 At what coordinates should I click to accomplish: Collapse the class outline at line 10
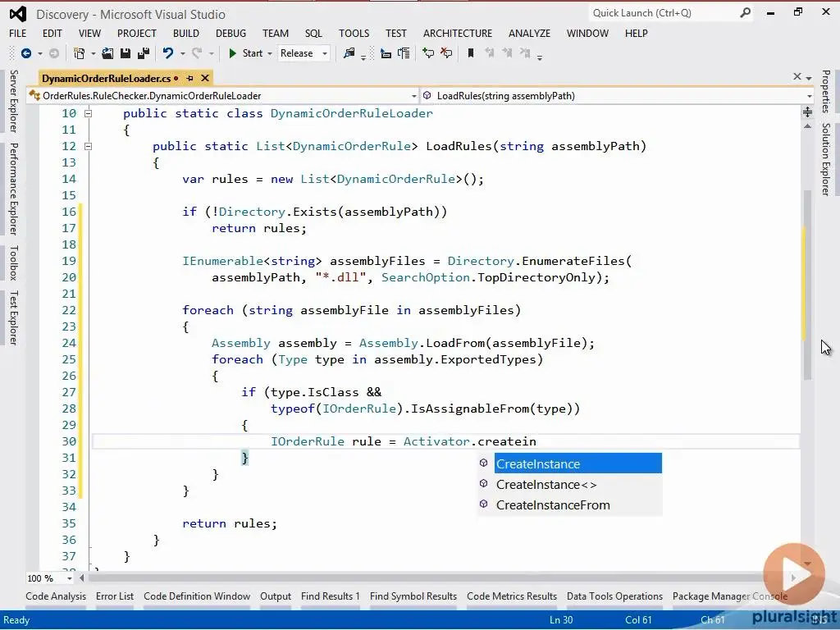point(88,113)
